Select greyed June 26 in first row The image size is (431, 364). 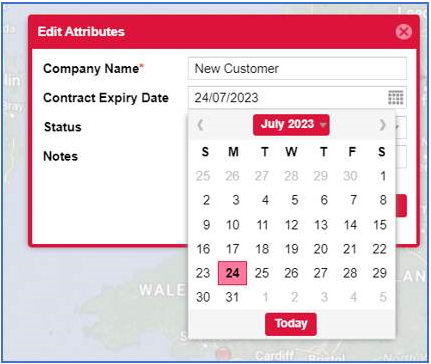tap(232, 176)
